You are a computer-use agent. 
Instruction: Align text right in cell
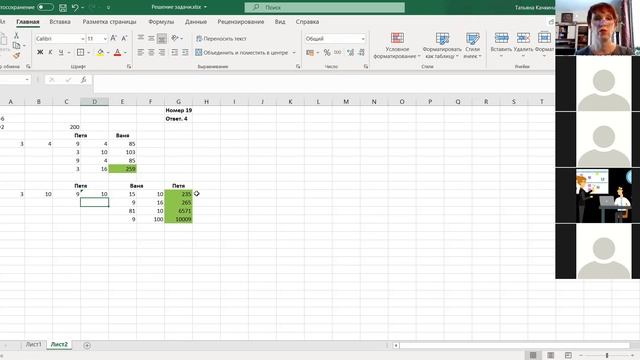coord(162,52)
